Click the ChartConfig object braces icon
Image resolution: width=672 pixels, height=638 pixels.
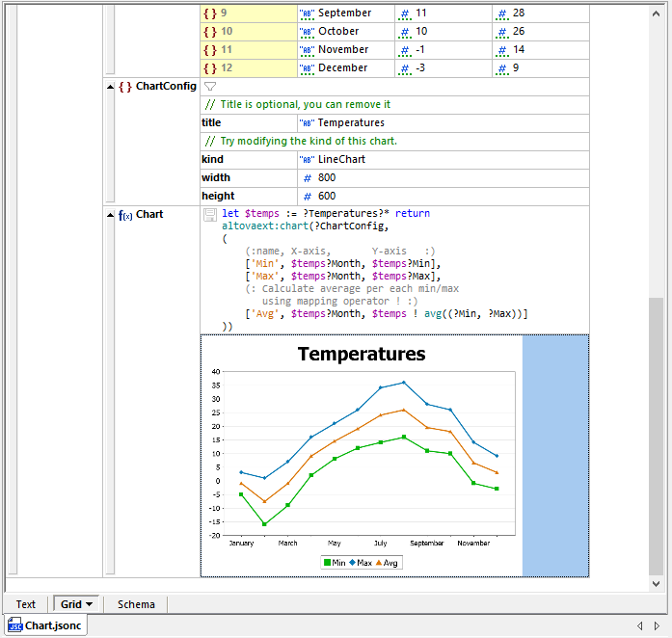[x=125, y=87]
